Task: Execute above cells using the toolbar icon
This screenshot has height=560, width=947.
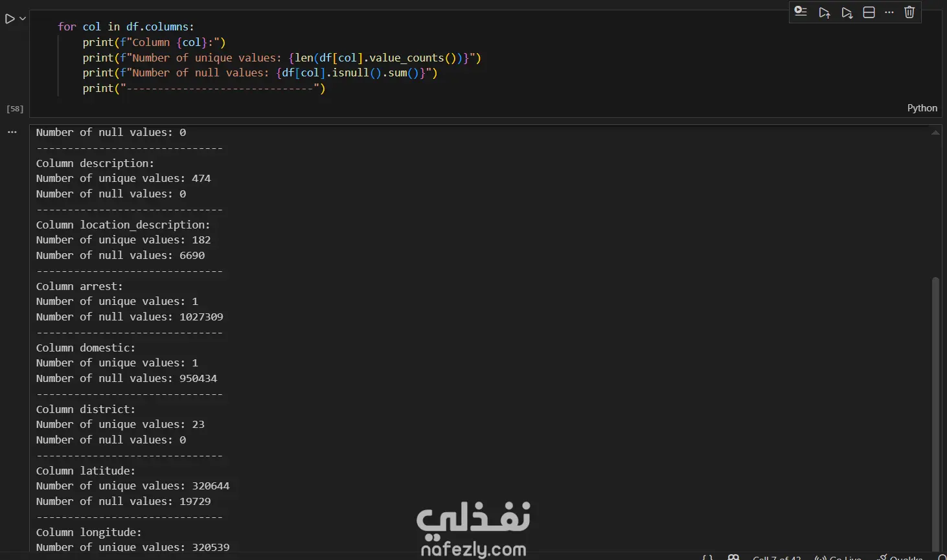Action: (824, 12)
